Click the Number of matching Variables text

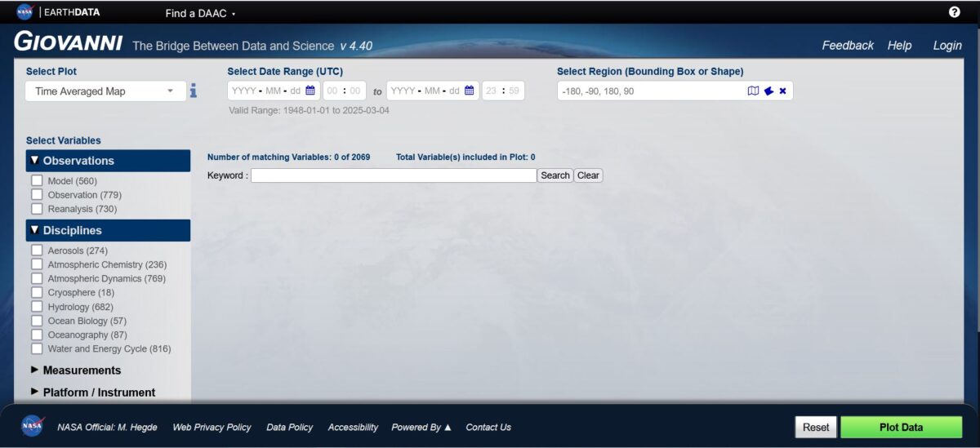(x=288, y=157)
